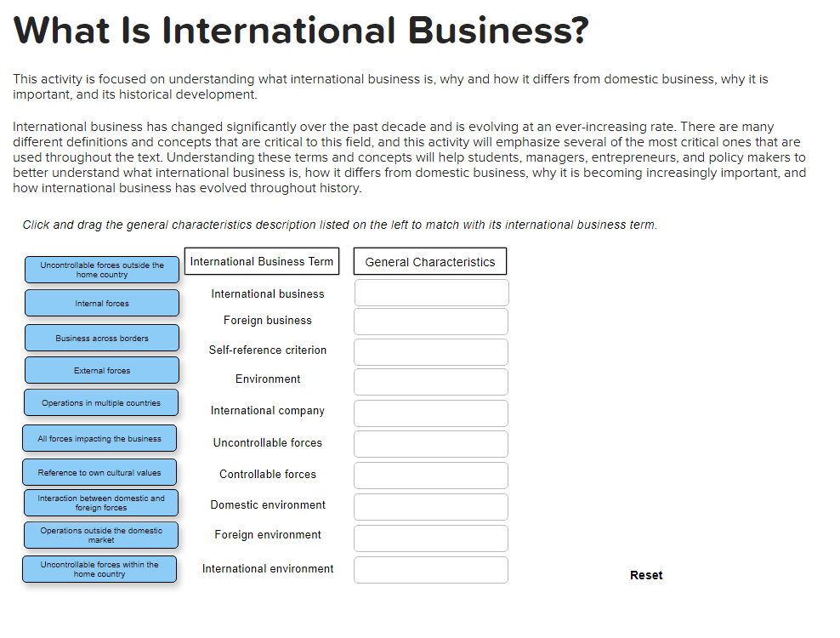Click the answer box next to 'Environment'

[x=430, y=382]
